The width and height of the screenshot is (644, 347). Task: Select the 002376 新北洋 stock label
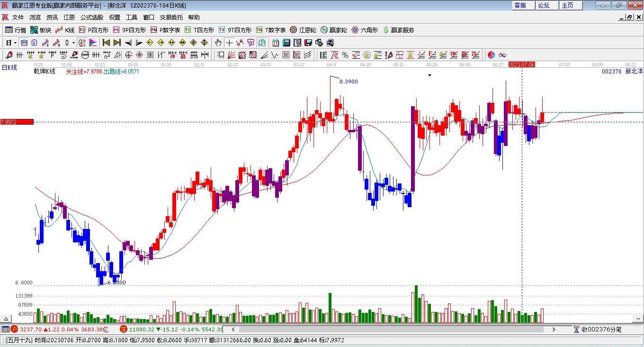point(622,72)
